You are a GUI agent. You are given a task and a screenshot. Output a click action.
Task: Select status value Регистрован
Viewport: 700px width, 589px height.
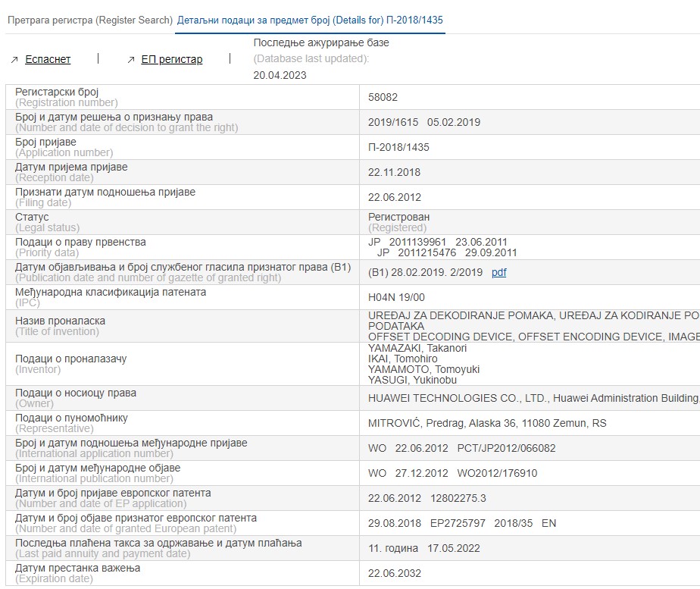[398, 217]
